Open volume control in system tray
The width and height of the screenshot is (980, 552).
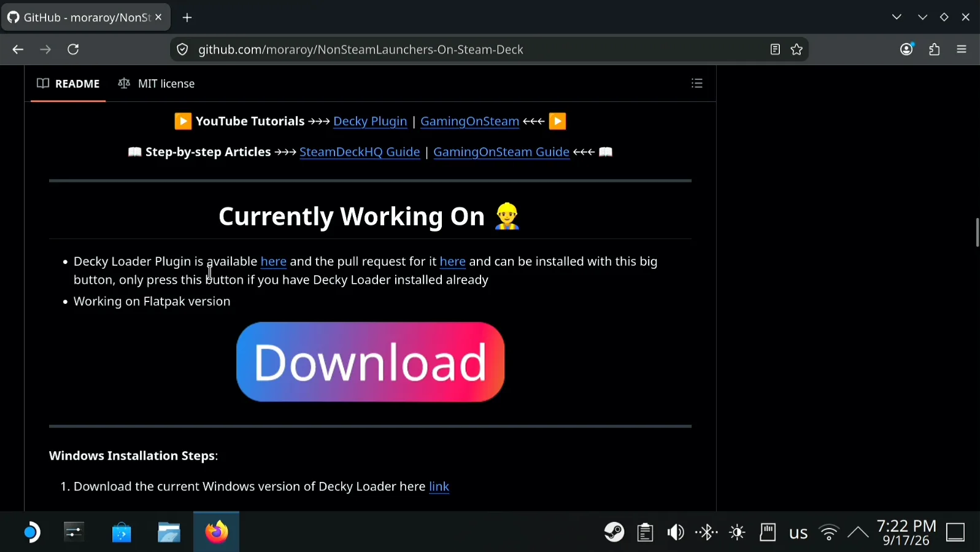pos(676,532)
